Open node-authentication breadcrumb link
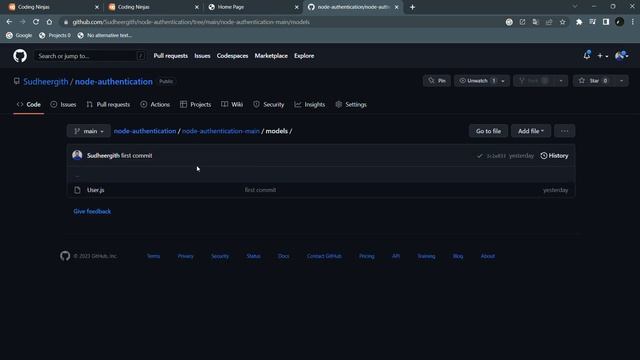 [x=145, y=131]
